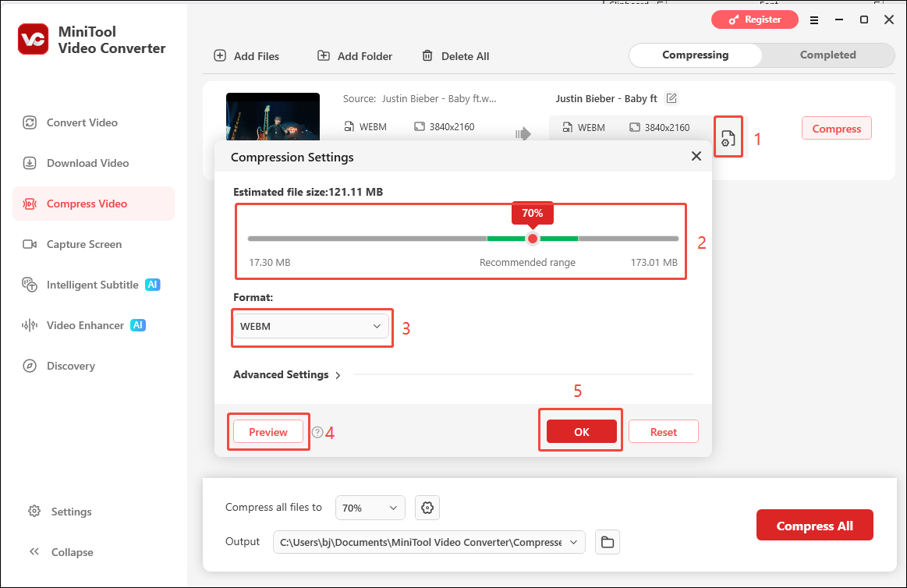Click the open output folder icon

(x=608, y=542)
